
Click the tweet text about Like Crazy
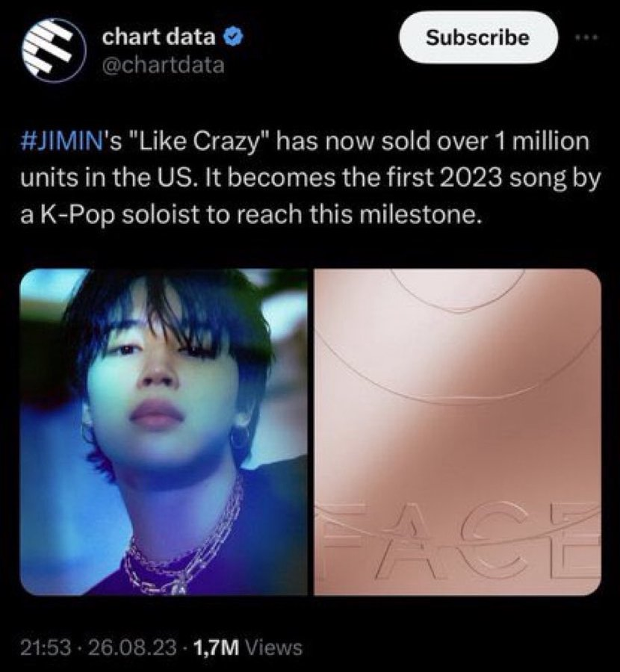click(x=309, y=178)
